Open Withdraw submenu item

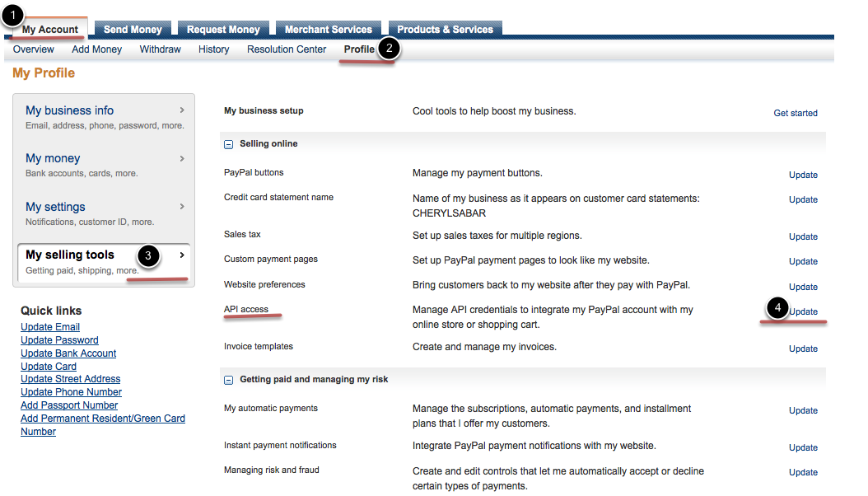[x=160, y=49]
